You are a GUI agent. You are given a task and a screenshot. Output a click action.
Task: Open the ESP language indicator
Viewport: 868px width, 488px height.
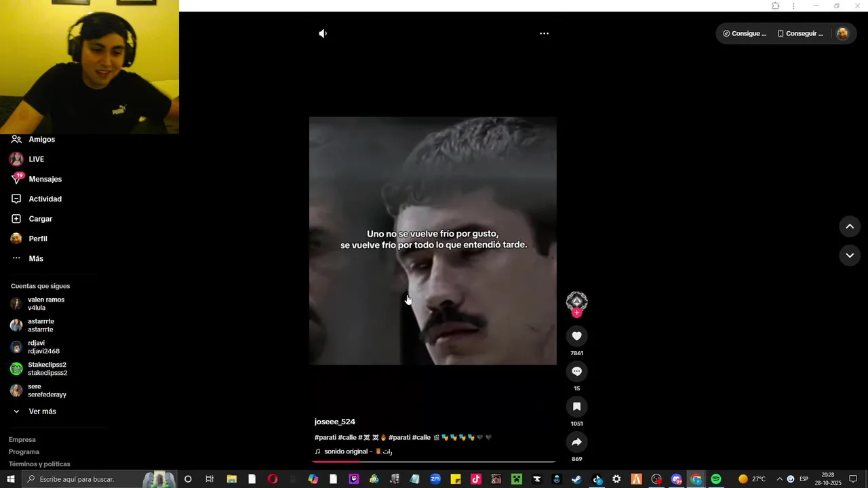coord(804,479)
